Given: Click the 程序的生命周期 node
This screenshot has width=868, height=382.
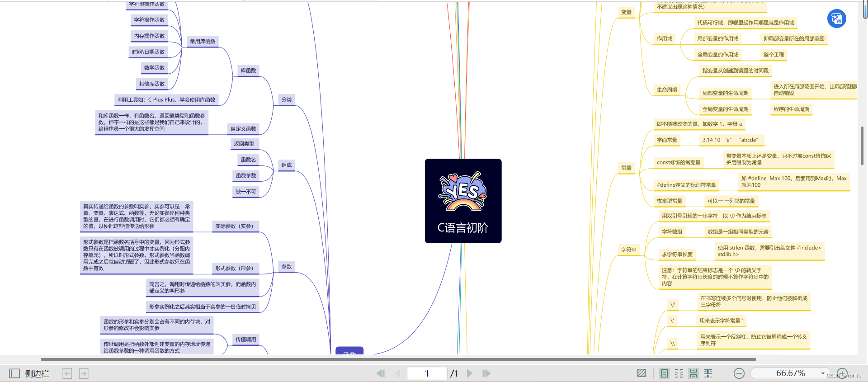Looking at the screenshot, I should 792,109.
